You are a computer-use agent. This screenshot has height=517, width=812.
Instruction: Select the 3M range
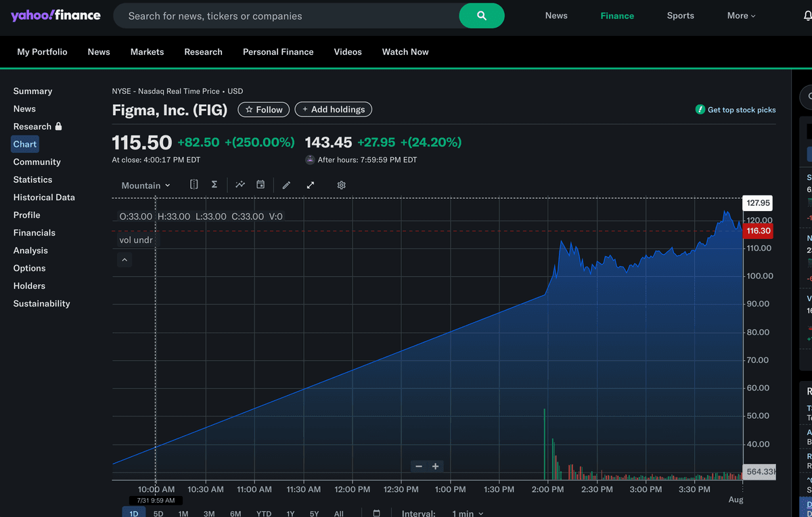209,514
